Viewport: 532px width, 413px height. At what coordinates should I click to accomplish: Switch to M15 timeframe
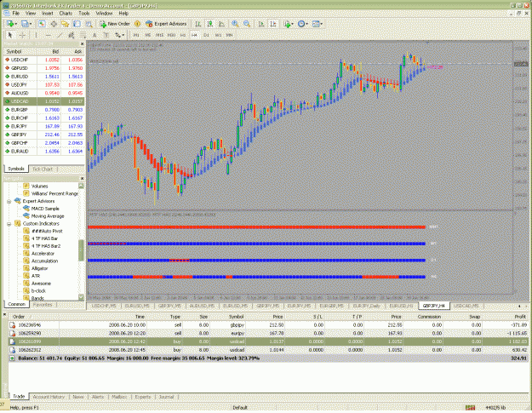159,35
